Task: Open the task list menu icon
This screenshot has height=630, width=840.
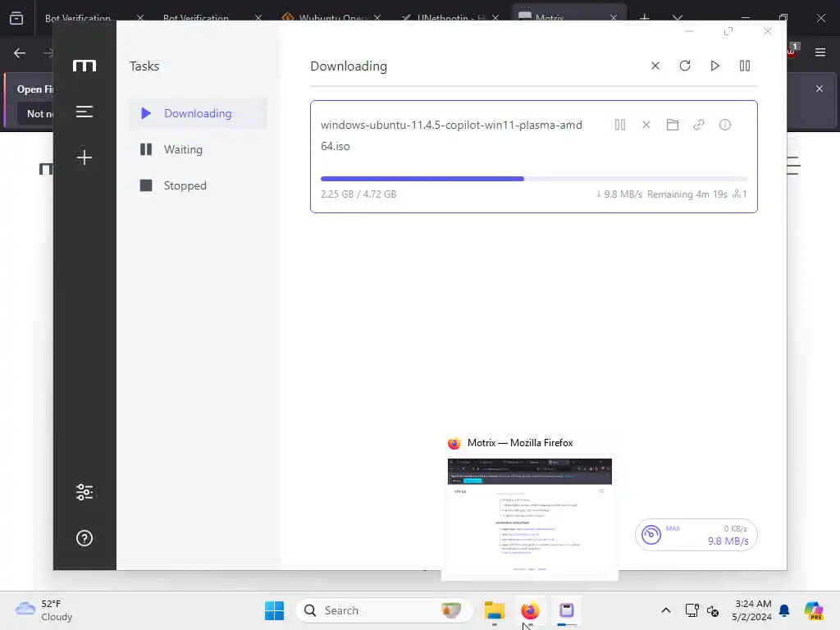Action: tap(84, 112)
